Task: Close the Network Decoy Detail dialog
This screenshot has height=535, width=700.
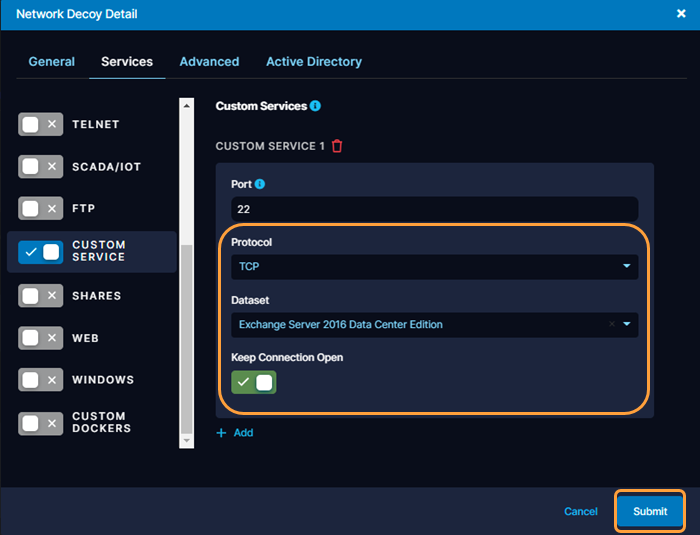Action: pos(681,14)
